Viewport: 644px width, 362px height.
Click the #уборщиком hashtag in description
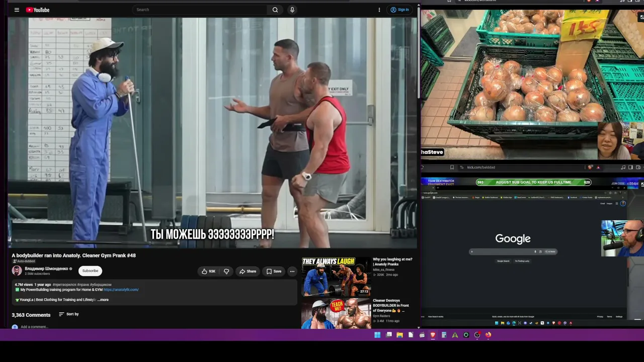point(101,285)
